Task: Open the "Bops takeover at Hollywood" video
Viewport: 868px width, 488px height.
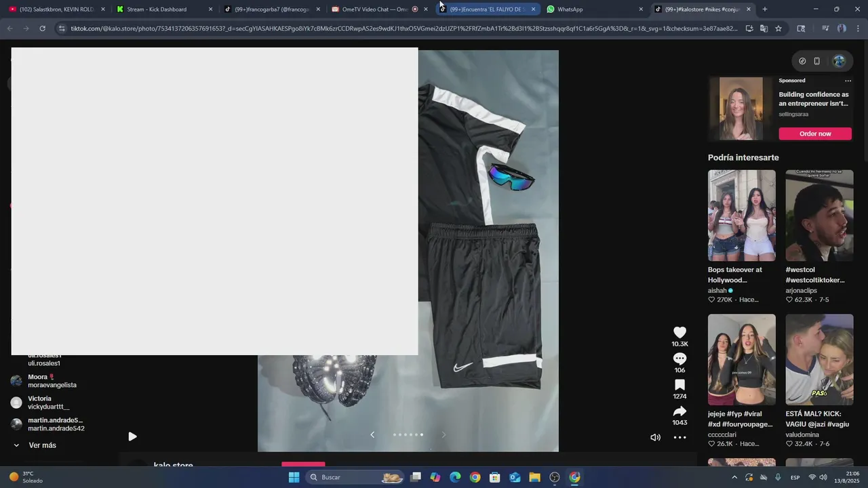Action: 742,216
